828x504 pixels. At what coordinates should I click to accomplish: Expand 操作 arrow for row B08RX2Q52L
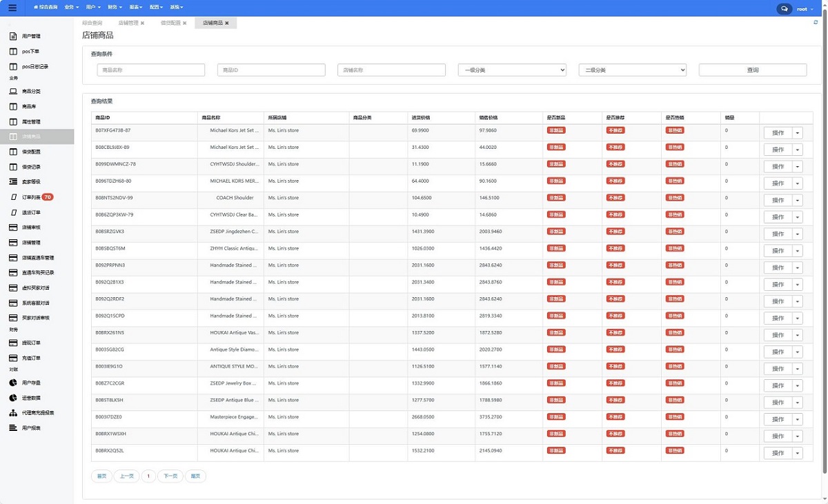(x=798, y=454)
